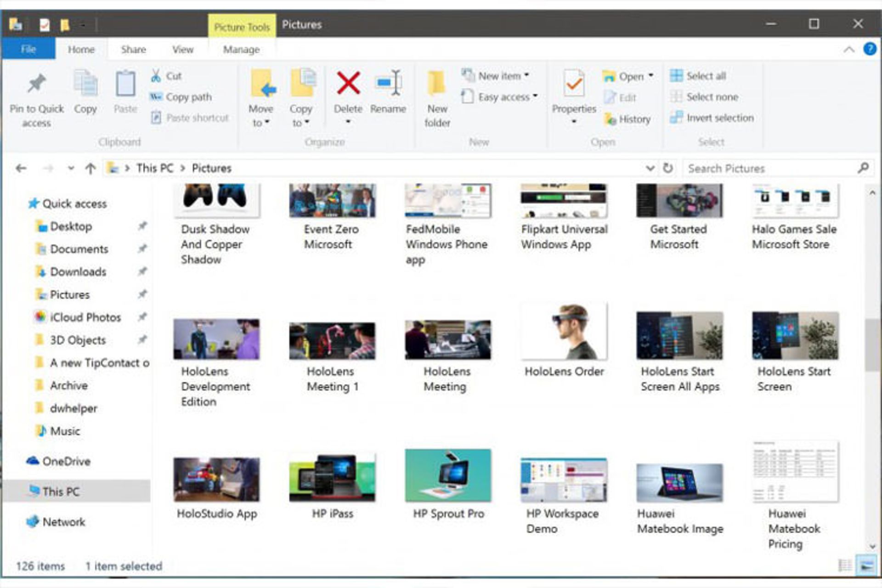The height and width of the screenshot is (588, 882).
Task: Click the Paste clipboard icon
Action: [x=125, y=84]
